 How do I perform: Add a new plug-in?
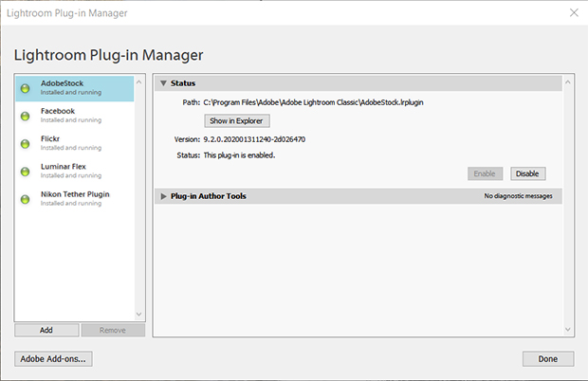[x=46, y=330]
